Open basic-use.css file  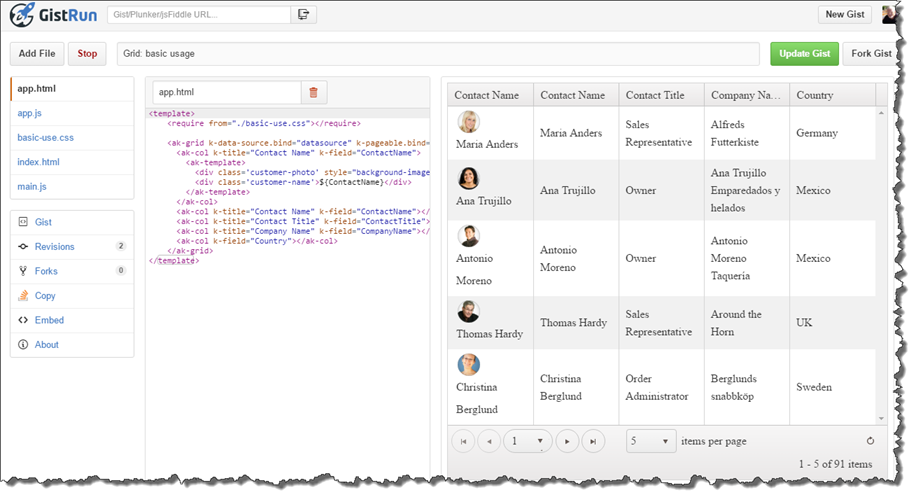47,137
